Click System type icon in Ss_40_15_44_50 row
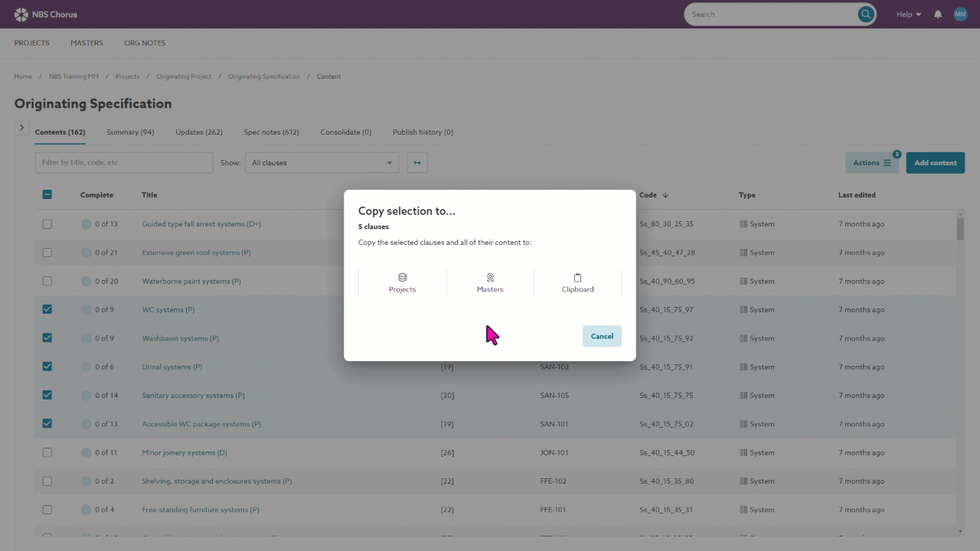980x551 pixels. point(743,452)
